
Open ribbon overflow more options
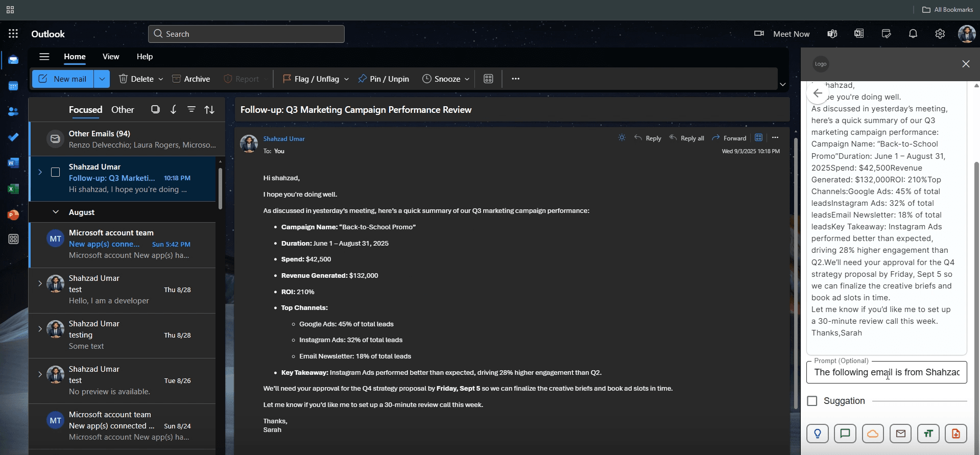click(x=515, y=79)
